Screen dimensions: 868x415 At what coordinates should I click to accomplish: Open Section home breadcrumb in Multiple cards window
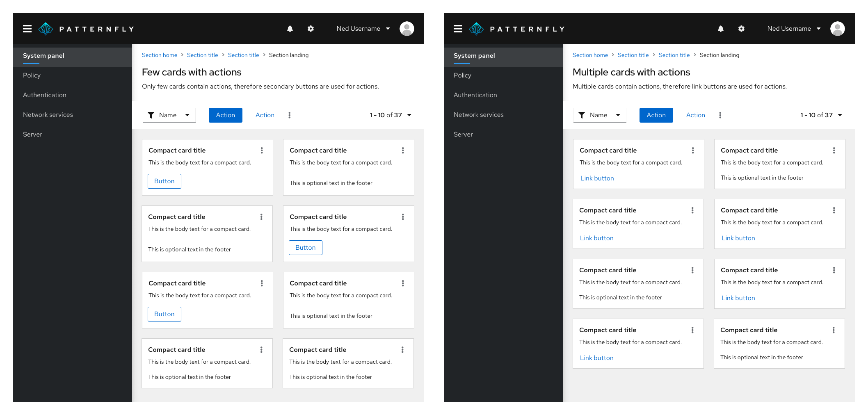(590, 55)
